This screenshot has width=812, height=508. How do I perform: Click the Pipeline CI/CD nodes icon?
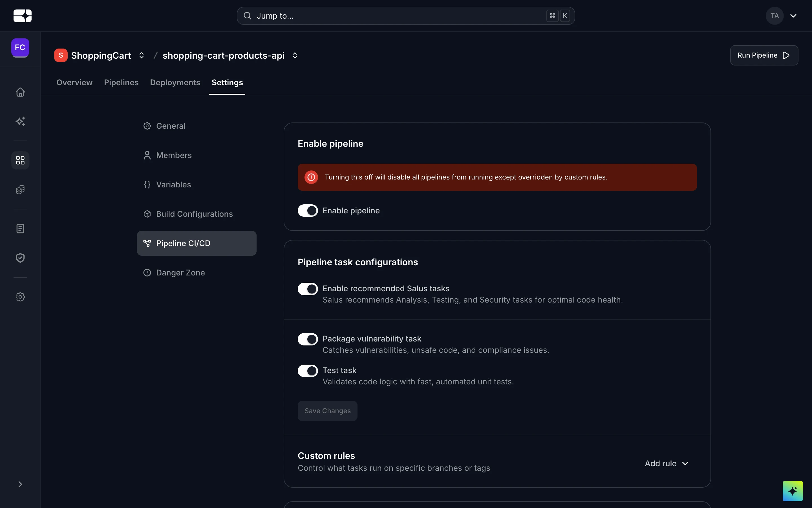click(147, 243)
